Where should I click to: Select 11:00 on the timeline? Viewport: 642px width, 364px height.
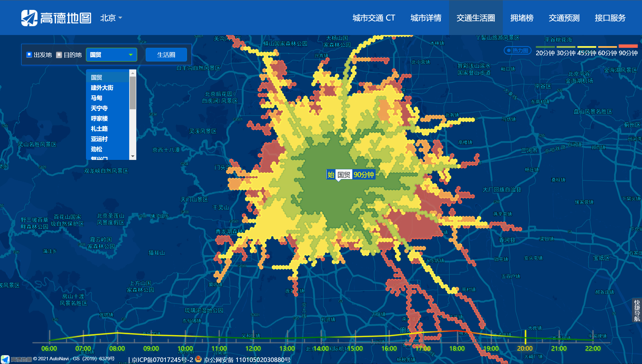point(219,348)
